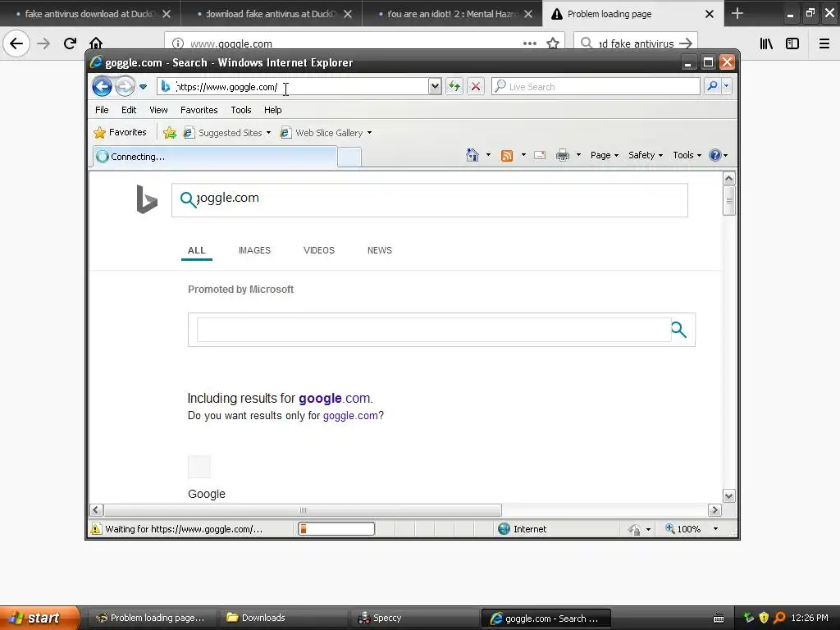Screen dimensions: 840x630
Task: Click the IE refresh button
Action: 454,86
